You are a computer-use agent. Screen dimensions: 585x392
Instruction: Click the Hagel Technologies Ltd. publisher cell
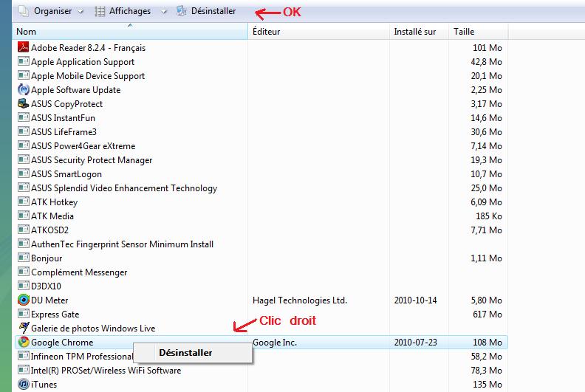[x=300, y=300]
